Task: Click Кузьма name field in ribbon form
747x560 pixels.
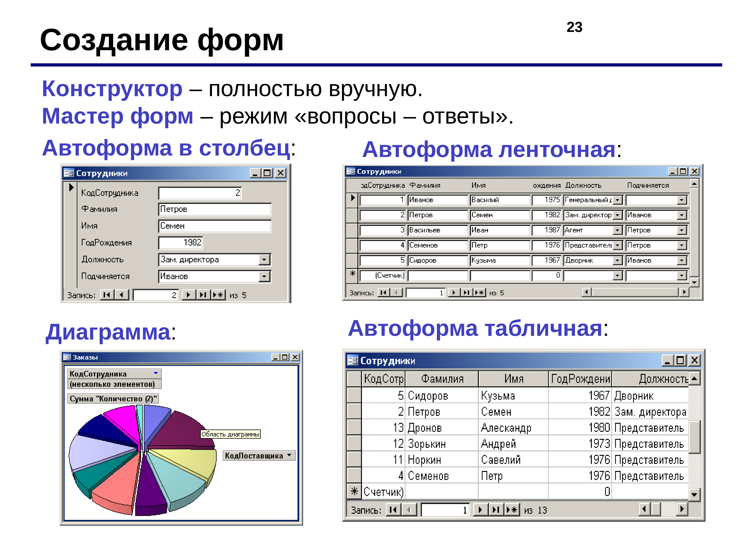Action: [500, 260]
